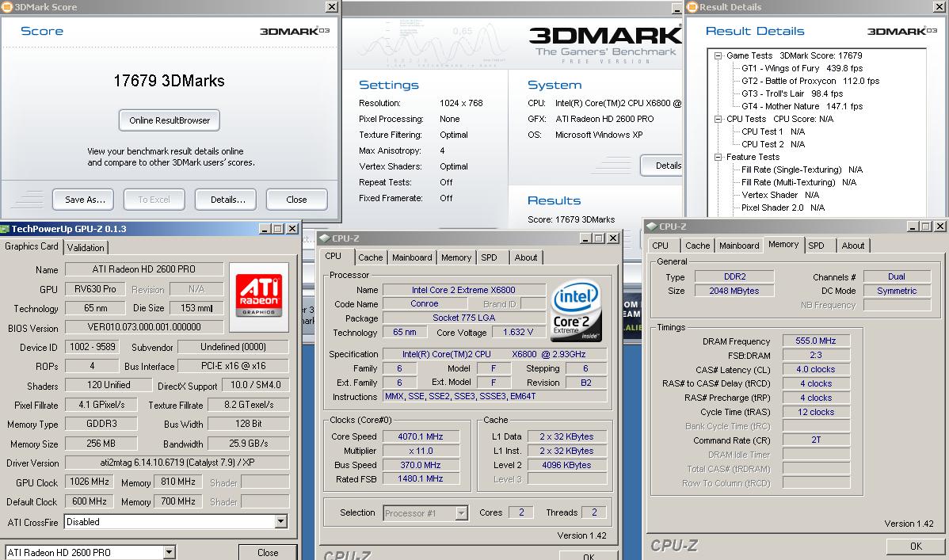Screen dimensions: 949x560
Task: Click Save As... in the 3DMark Score window
Action: [x=83, y=200]
